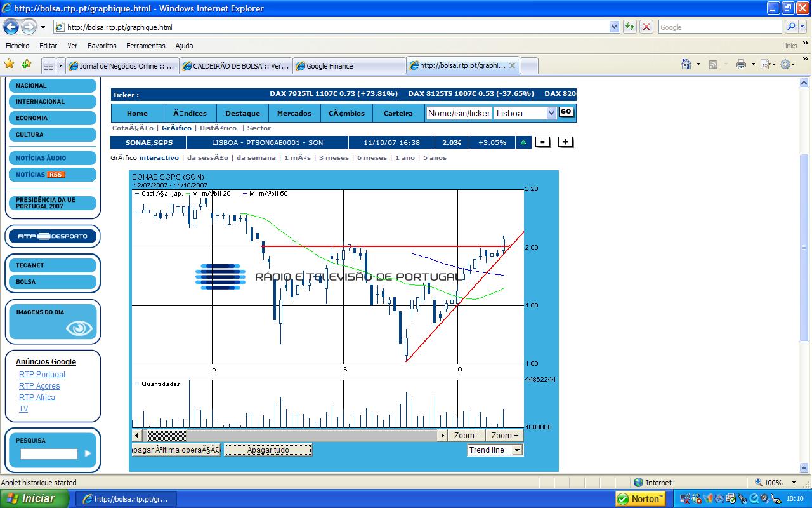
Task: Click the RTP Desporto logo banner
Action: pos(53,236)
